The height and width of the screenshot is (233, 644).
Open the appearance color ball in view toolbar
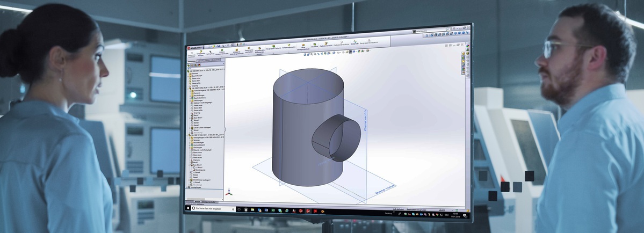click(359, 52)
